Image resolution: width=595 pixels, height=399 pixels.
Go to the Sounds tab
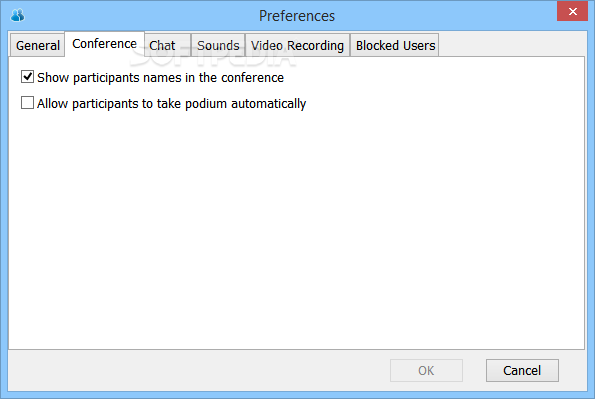tap(218, 46)
